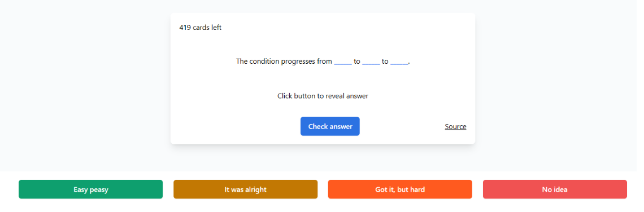Select the Got it, but hard button
The height and width of the screenshot is (212, 644).
(400, 189)
